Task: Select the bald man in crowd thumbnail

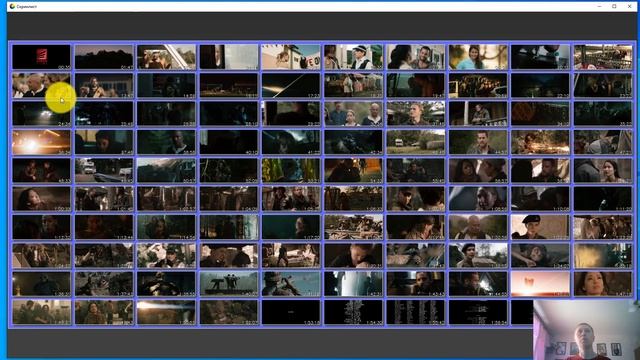Action: pyautogui.click(x=41, y=85)
